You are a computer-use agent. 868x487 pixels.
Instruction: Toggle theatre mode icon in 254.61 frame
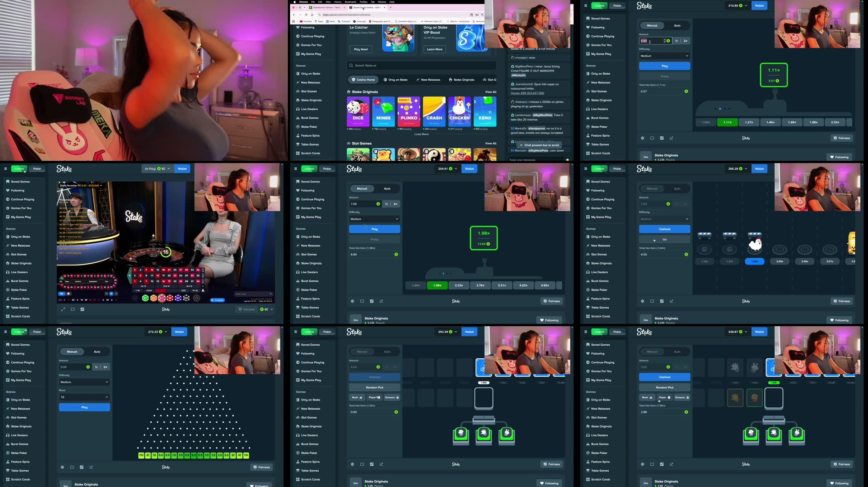click(362, 301)
